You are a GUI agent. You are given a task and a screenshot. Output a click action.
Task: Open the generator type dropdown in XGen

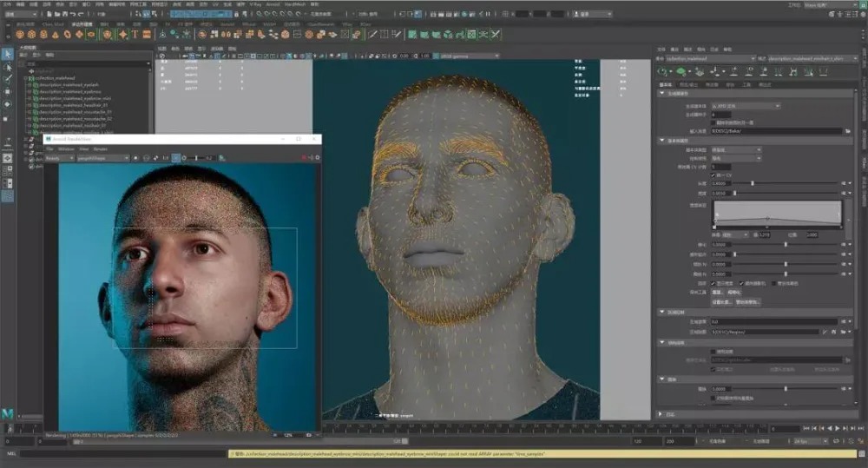point(746,106)
